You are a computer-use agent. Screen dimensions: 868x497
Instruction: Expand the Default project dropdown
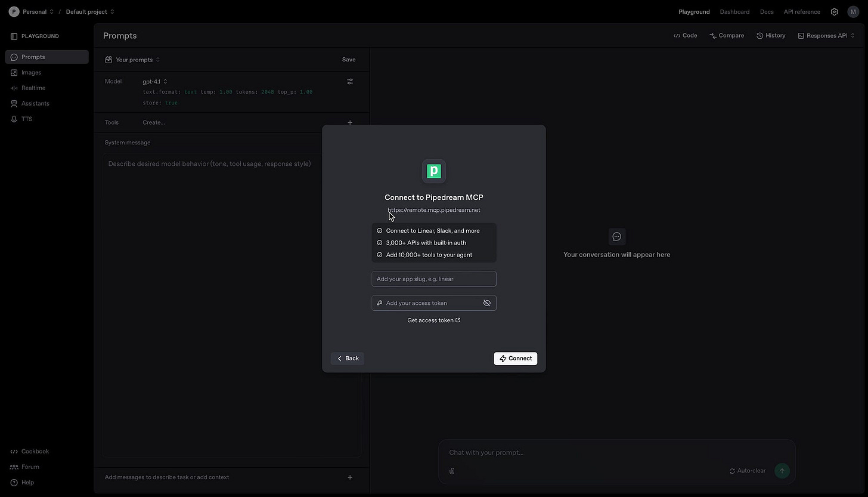(x=90, y=12)
